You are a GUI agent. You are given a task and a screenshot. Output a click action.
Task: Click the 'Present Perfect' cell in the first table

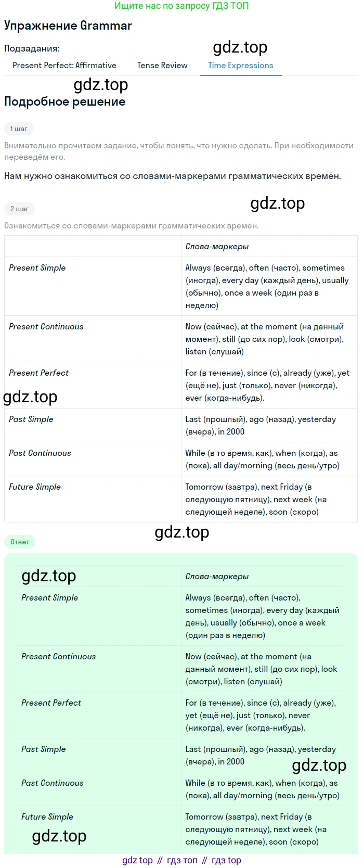93,385
